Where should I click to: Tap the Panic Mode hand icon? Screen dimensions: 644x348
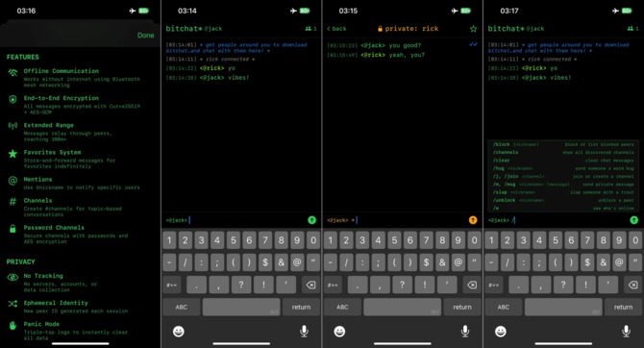tap(12, 325)
